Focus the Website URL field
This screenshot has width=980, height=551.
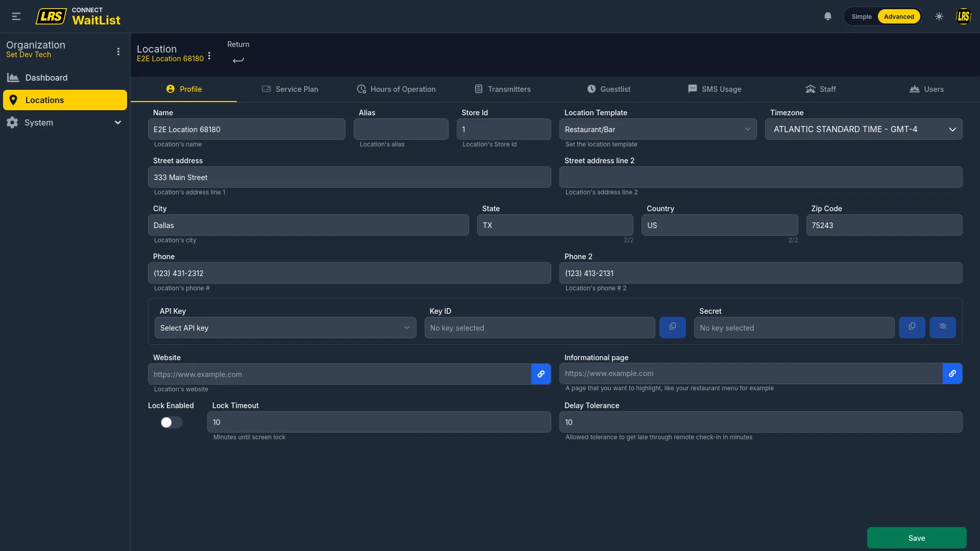pyautogui.click(x=339, y=374)
